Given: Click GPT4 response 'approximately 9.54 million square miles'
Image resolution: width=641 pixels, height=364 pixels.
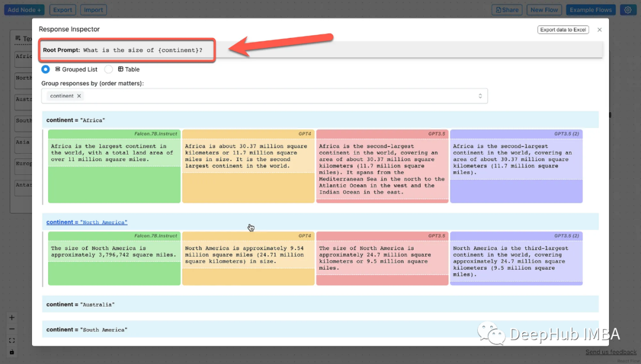Looking at the screenshot, I should coord(248,255).
